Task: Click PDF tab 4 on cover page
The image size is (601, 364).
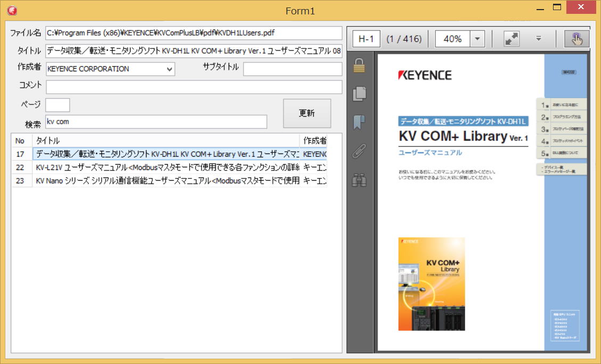Action: coord(561,141)
